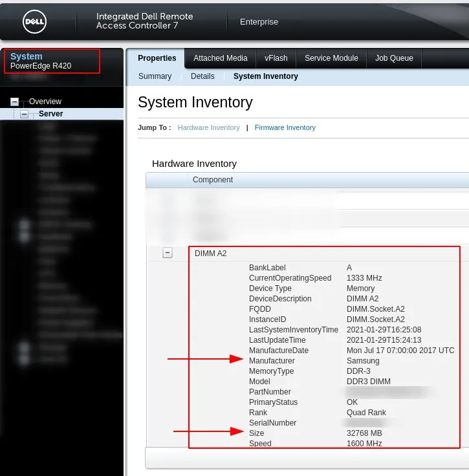Switch to the Properties tab

click(x=157, y=58)
